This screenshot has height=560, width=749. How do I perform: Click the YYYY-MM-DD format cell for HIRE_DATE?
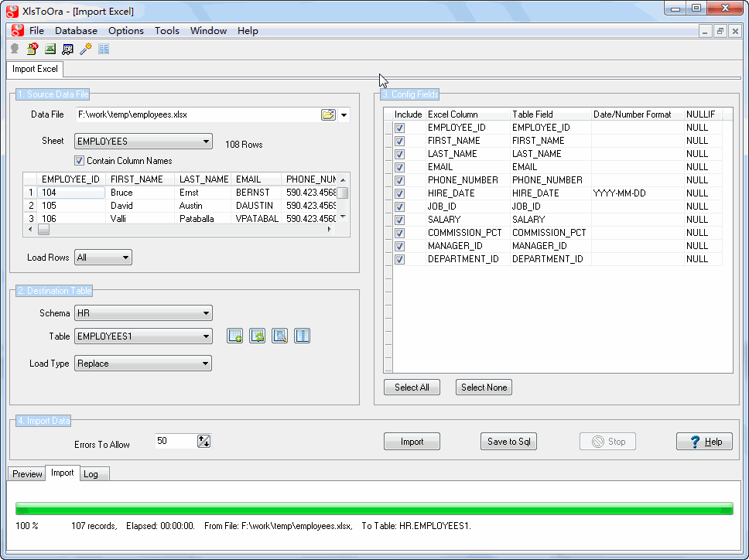638,193
